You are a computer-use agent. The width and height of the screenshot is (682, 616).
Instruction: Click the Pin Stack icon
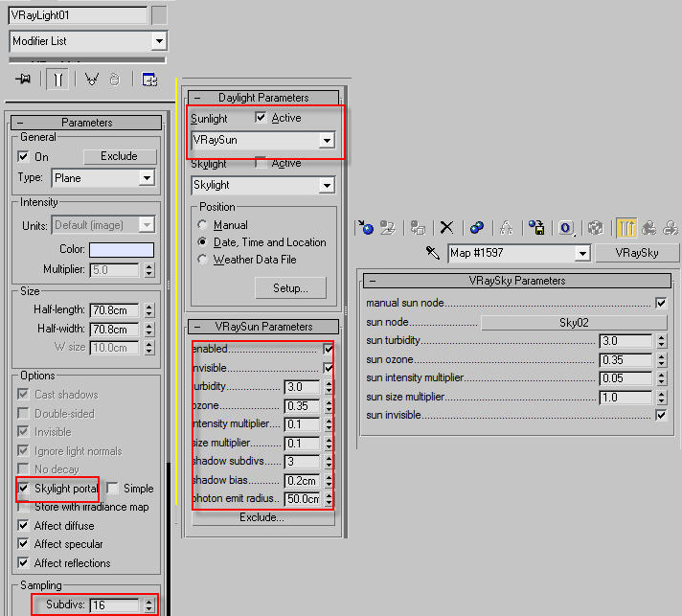coord(23,79)
